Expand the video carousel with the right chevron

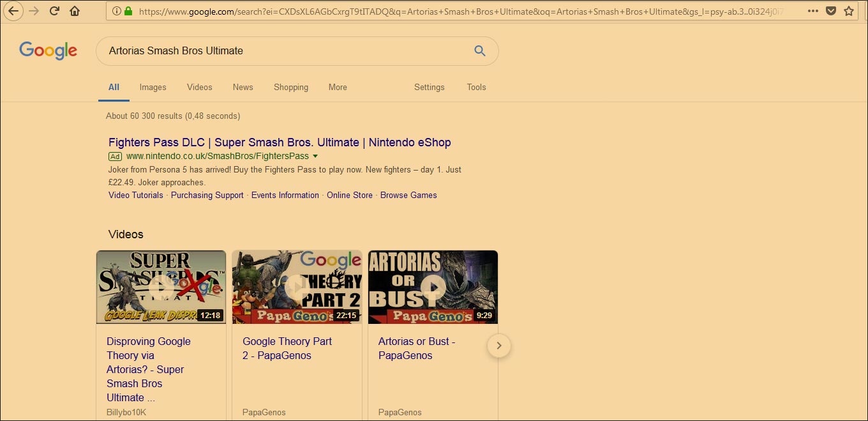(x=499, y=346)
